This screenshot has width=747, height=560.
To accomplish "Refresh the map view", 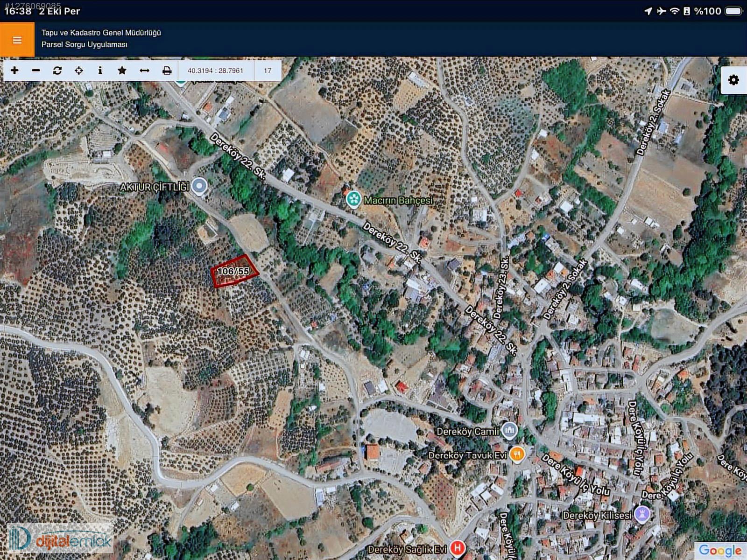I will (57, 70).
